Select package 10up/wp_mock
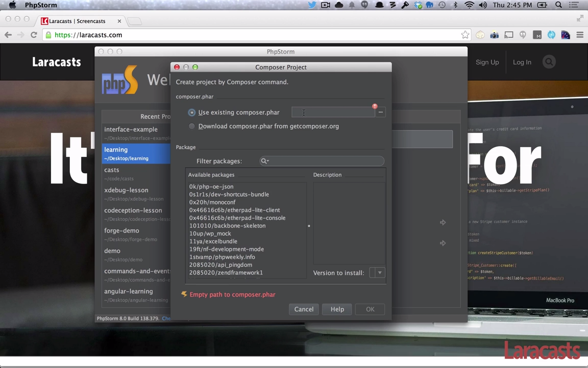This screenshot has width=588, height=368. (210, 234)
